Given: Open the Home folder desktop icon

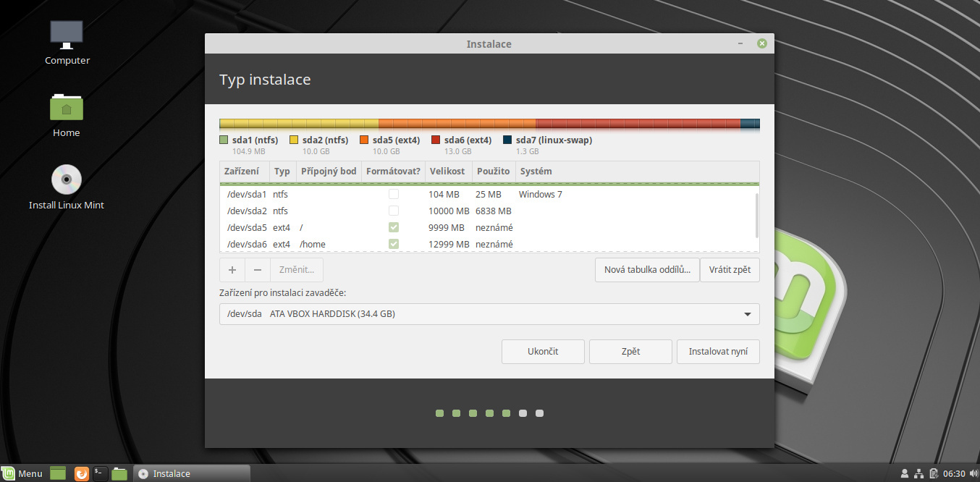Looking at the screenshot, I should click(x=67, y=115).
